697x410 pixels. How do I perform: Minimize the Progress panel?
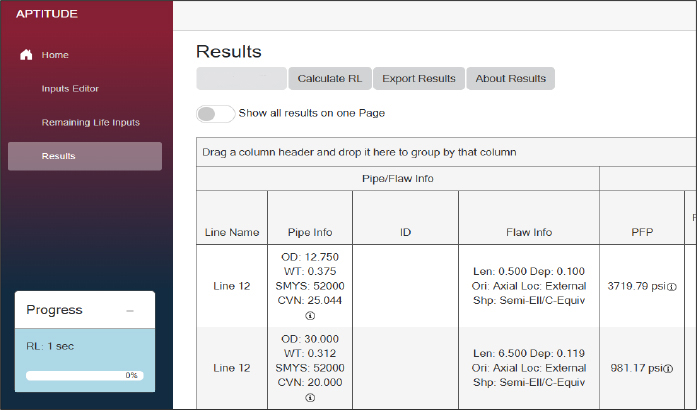(x=130, y=311)
